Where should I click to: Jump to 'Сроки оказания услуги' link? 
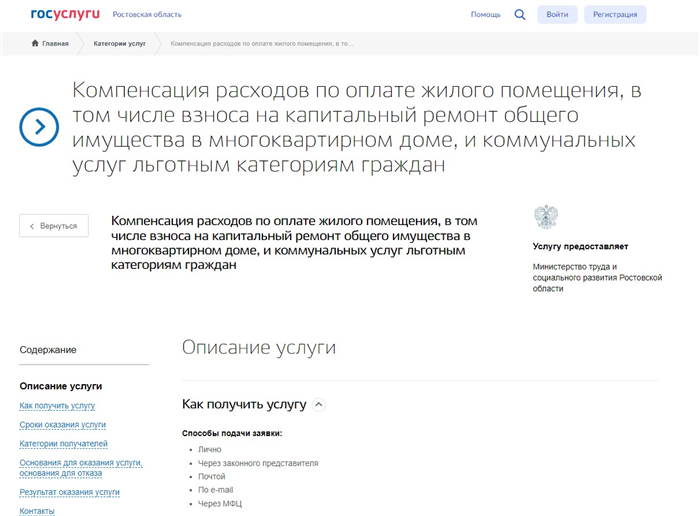pyautogui.click(x=62, y=425)
